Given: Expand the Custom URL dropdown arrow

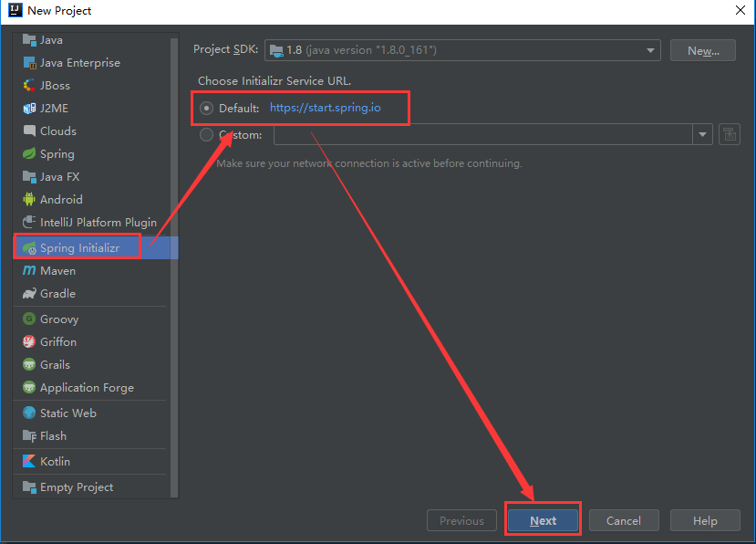Looking at the screenshot, I should [x=702, y=135].
